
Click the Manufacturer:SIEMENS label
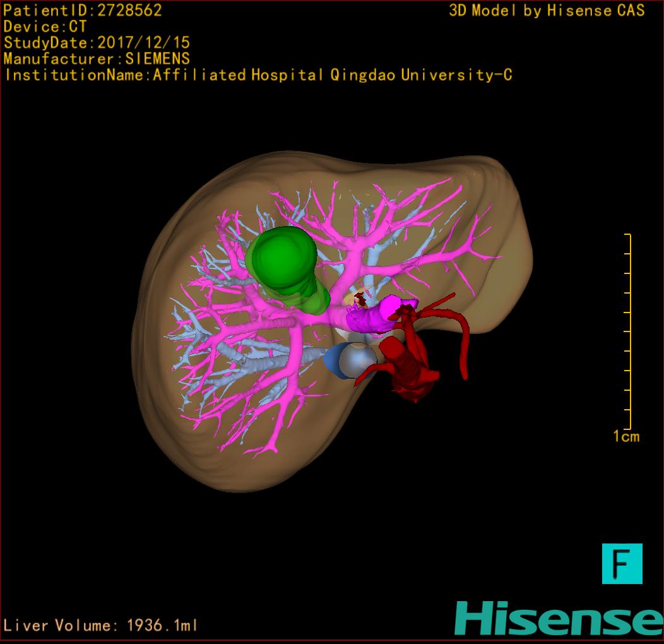97,59
